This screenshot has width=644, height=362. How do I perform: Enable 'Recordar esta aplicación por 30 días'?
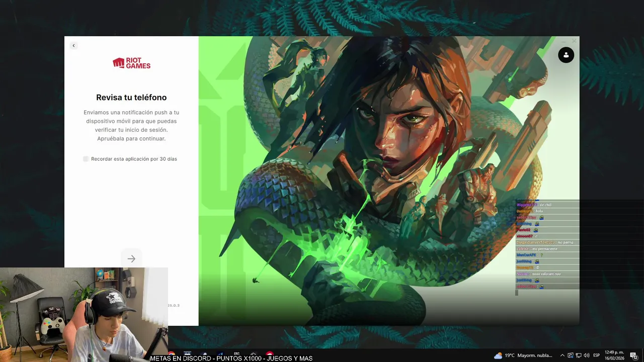click(86, 159)
